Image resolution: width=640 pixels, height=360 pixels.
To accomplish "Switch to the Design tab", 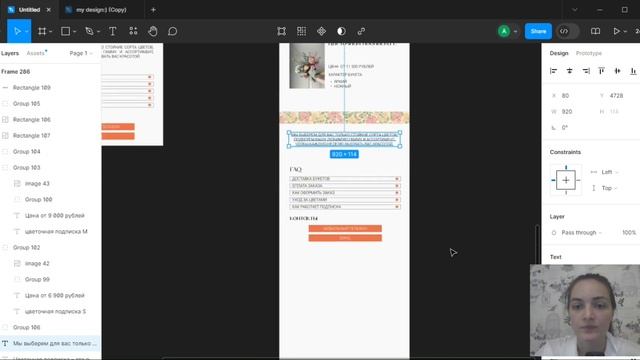I will pyautogui.click(x=559, y=53).
